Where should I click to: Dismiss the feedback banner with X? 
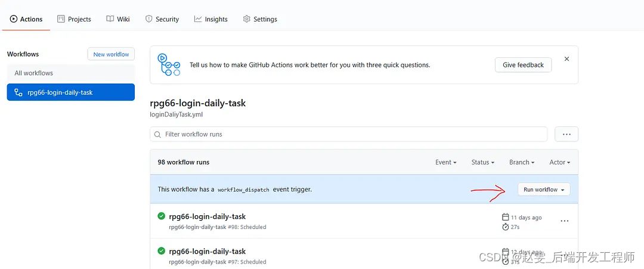tap(567, 59)
